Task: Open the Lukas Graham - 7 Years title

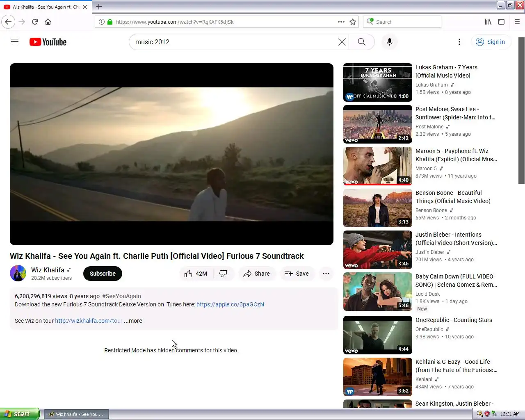Action: pos(446,71)
